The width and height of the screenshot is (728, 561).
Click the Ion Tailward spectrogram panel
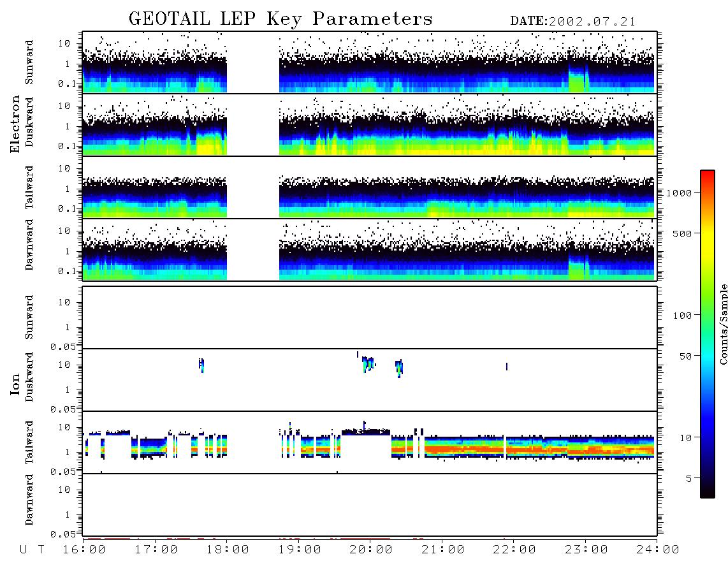click(370, 442)
